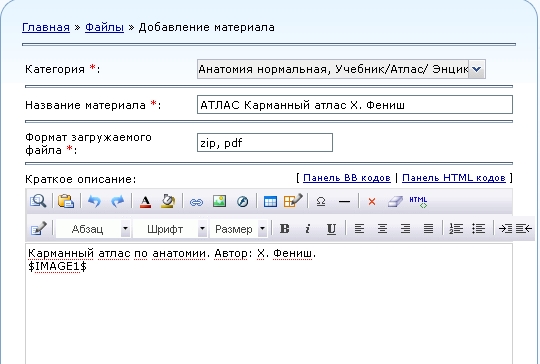The image size is (540, 364).
Task: Click the $IMAGE1$ placeholder text
Action: 58,266
